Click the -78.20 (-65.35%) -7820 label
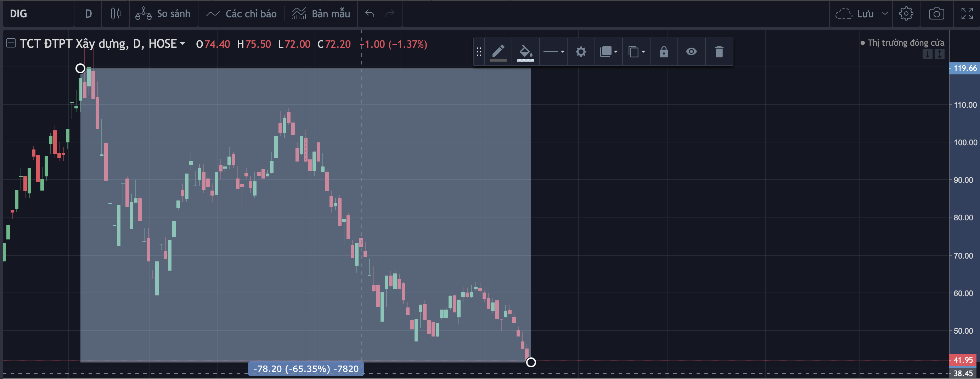The width and height of the screenshot is (980, 379). click(306, 369)
